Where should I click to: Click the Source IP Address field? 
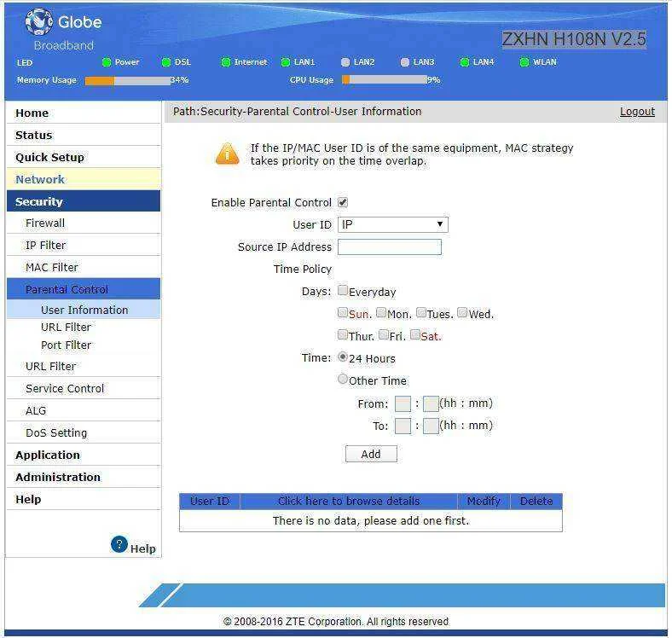pos(390,247)
